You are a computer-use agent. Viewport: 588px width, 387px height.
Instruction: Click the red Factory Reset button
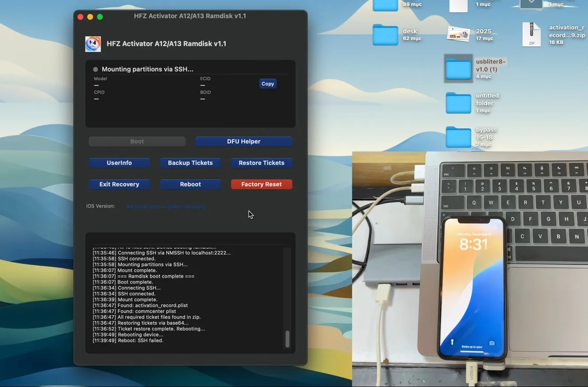[262, 184]
